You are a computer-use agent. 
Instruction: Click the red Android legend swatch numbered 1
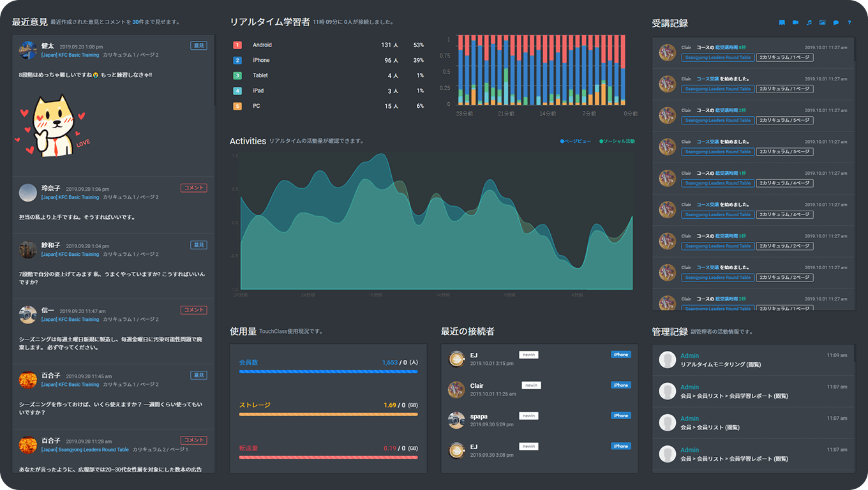click(x=237, y=45)
